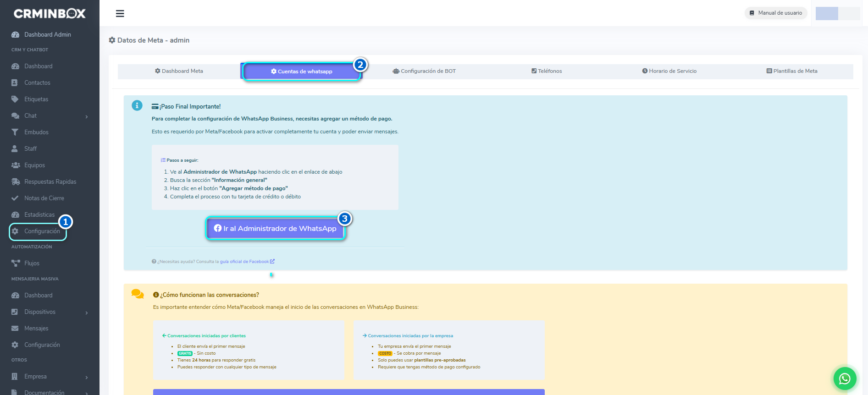Select the Horario de Servicio tab
This screenshot has width=868, height=395.
tap(669, 71)
